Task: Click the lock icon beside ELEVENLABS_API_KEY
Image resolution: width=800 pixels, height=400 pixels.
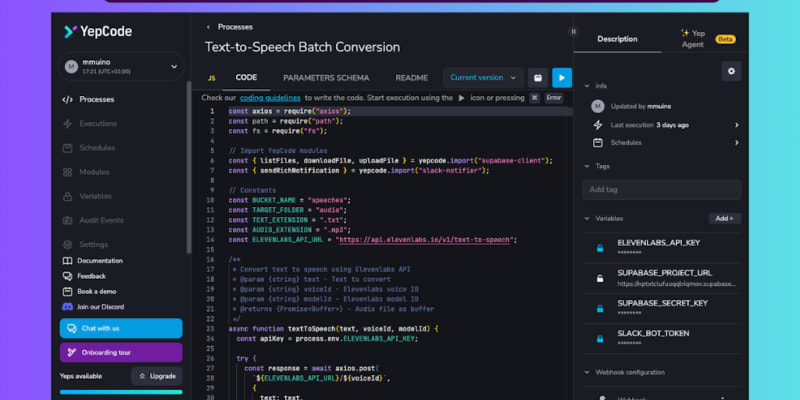Action: point(599,247)
